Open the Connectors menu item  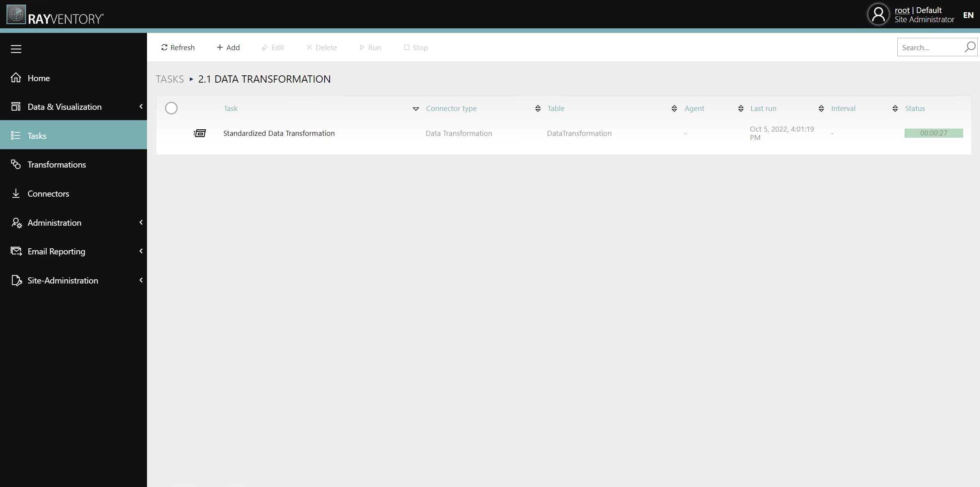tap(48, 193)
